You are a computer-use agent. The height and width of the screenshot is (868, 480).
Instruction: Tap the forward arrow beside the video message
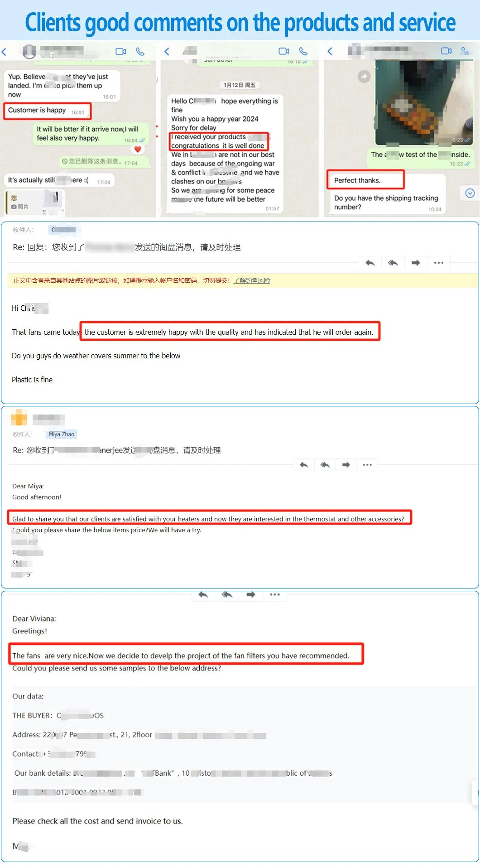364,77
